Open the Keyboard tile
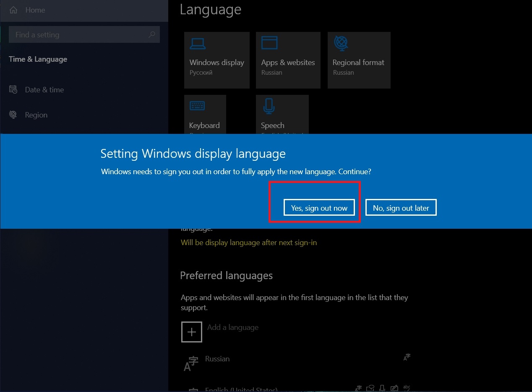532x392 pixels. [205, 114]
